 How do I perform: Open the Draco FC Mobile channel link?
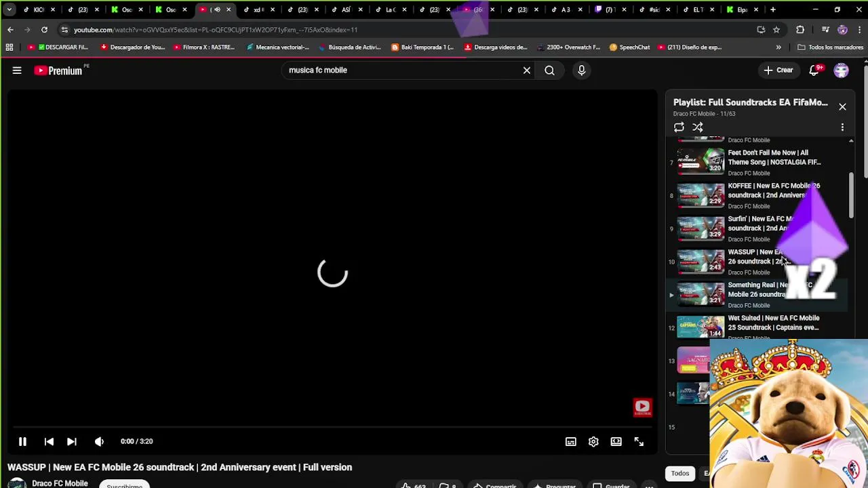60,483
